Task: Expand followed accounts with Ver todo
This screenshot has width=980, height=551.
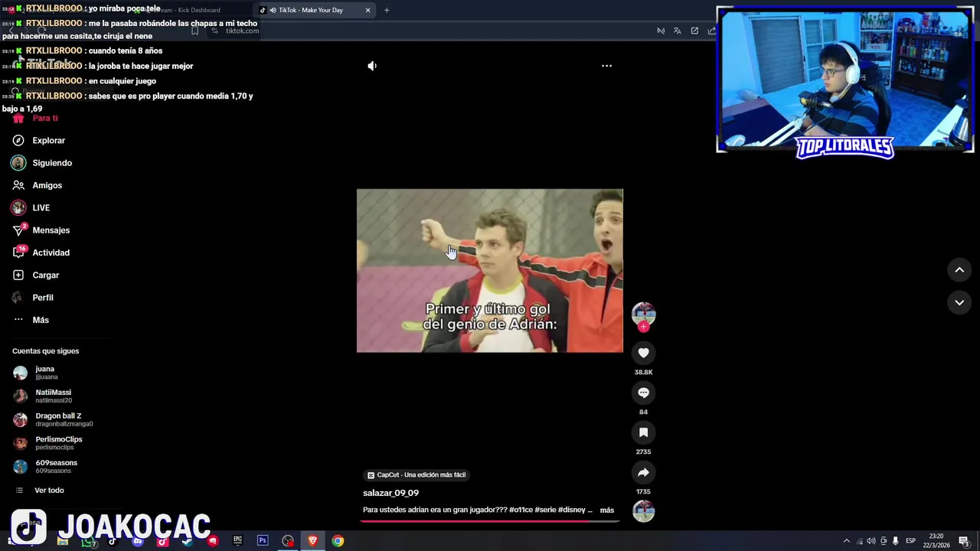Action: (x=40, y=491)
